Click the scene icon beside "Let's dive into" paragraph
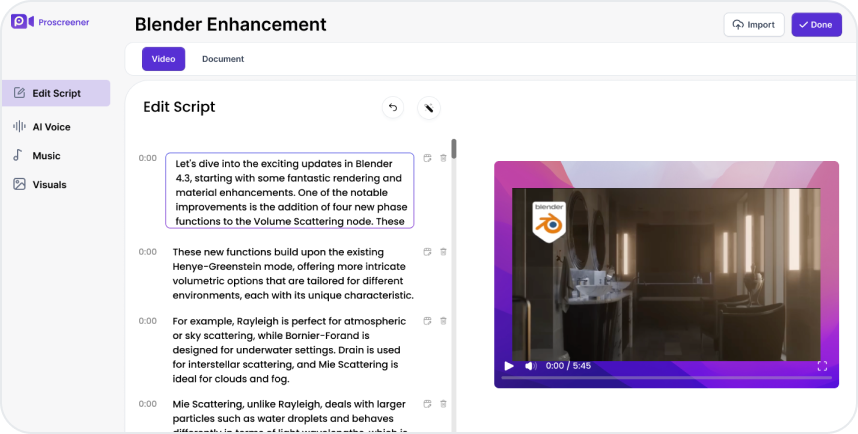858x434 pixels. pyautogui.click(x=427, y=158)
